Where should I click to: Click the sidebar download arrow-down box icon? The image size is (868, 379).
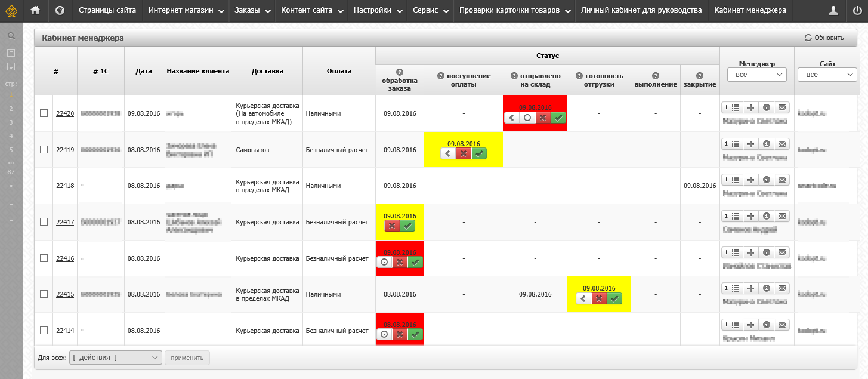pyautogui.click(x=11, y=66)
